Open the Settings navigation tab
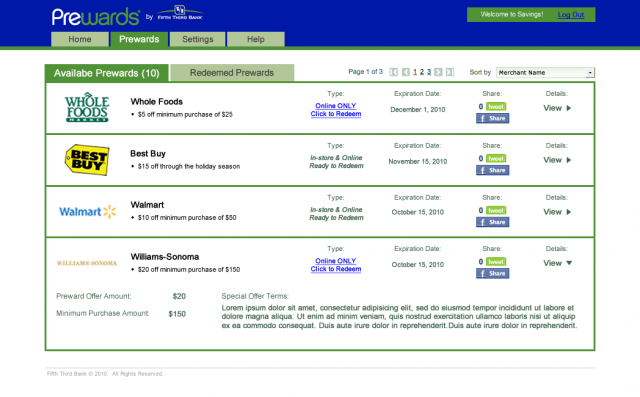640x397 pixels. [x=198, y=39]
